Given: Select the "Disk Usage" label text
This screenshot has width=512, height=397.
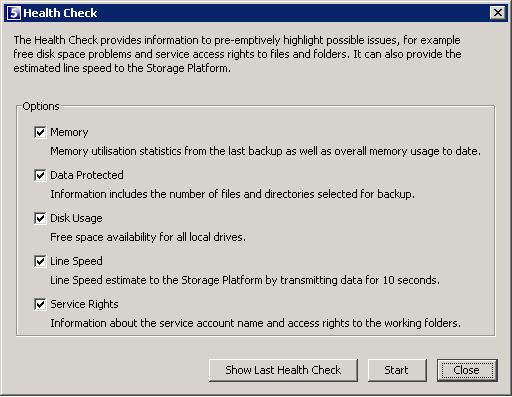Looking at the screenshot, I should [76, 218].
